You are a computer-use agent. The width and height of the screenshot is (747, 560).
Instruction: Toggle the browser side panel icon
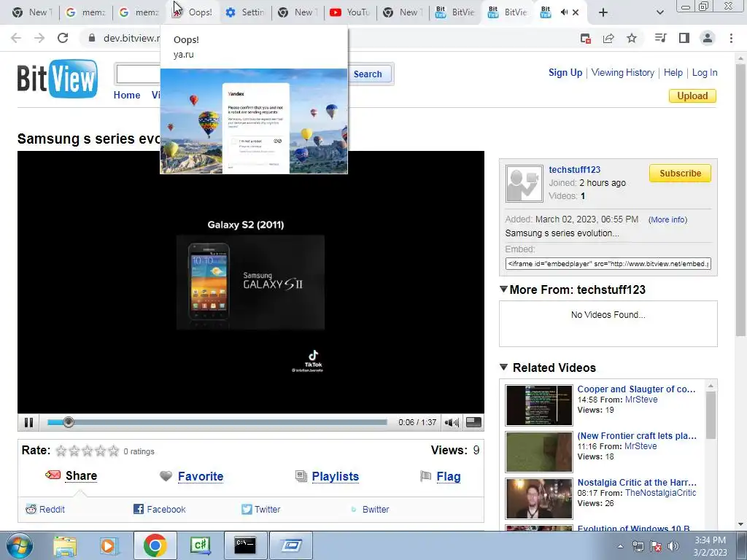684,38
